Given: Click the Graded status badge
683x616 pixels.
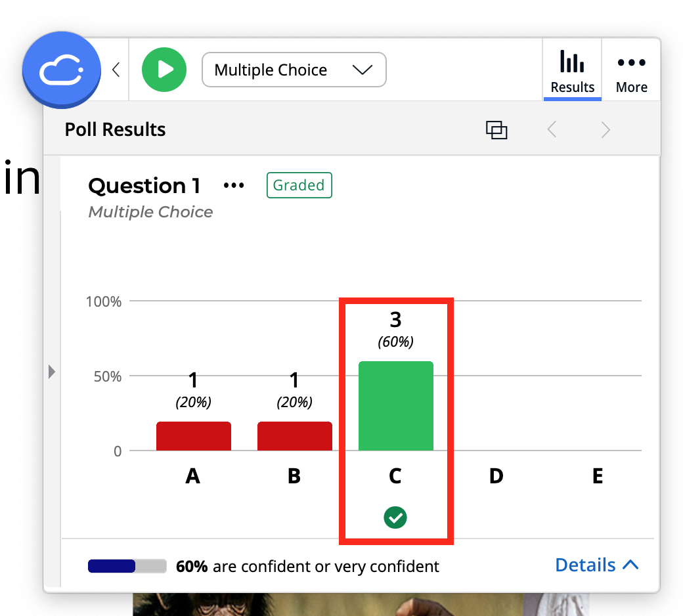Looking at the screenshot, I should pyautogui.click(x=299, y=185).
